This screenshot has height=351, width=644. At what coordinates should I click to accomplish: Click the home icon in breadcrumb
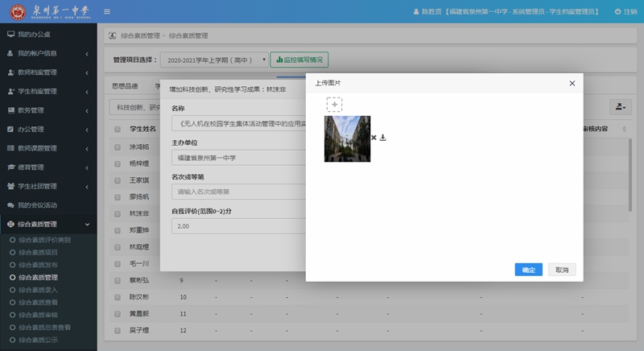coord(113,35)
